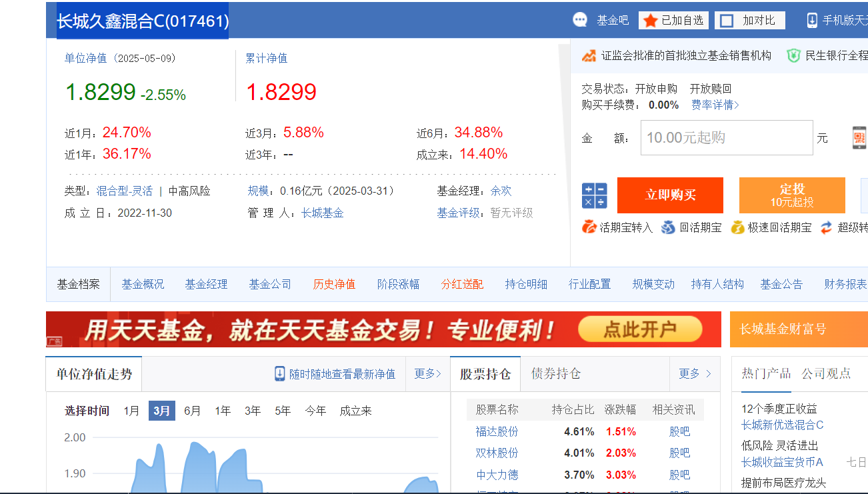Image resolution: width=868 pixels, height=494 pixels.
Task: Click the 立即购买 button
Action: coord(670,195)
